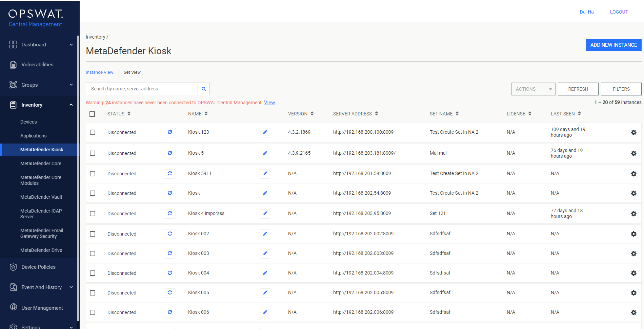
Task: Click the OPSWAT Central Management logo
Action: click(36, 18)
